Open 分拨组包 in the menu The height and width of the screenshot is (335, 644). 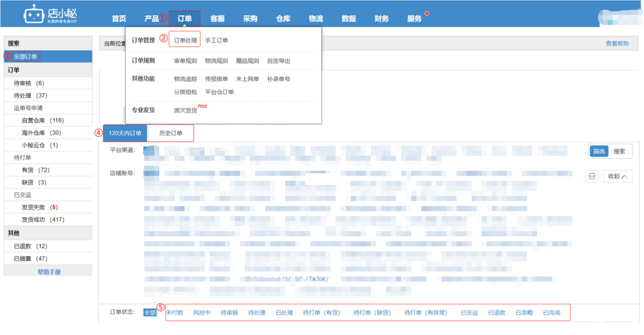point(185,92)
